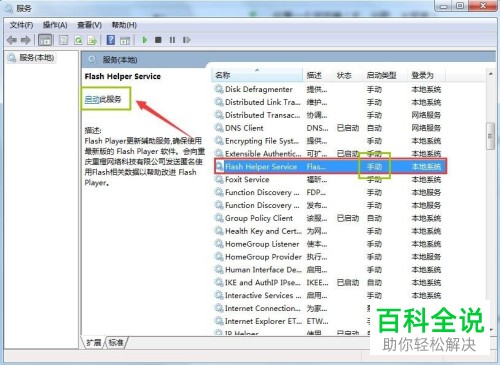Select the DNS Client service
Image resolution: width=500 pixels, height=365 pixels.
(x=244, y=128)
